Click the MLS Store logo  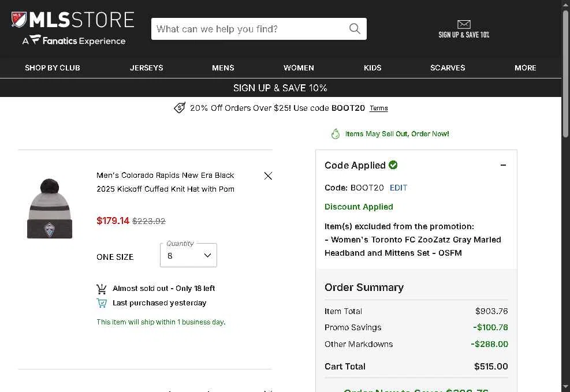[73, 20]
